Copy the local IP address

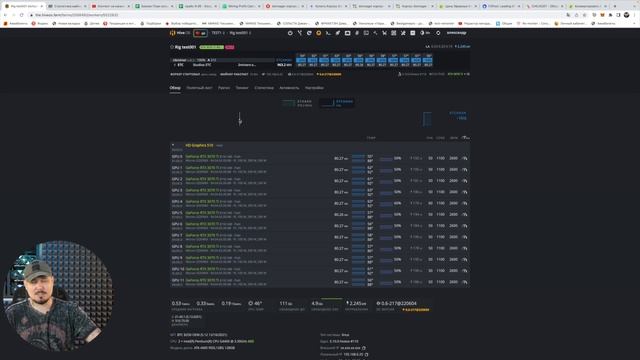click(x=367, y=355)
